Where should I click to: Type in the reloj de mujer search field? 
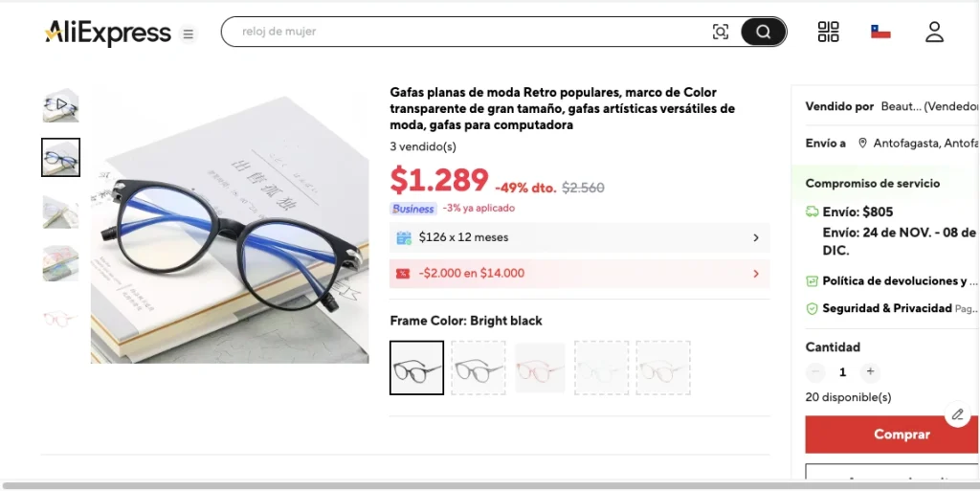click(469, 32)
